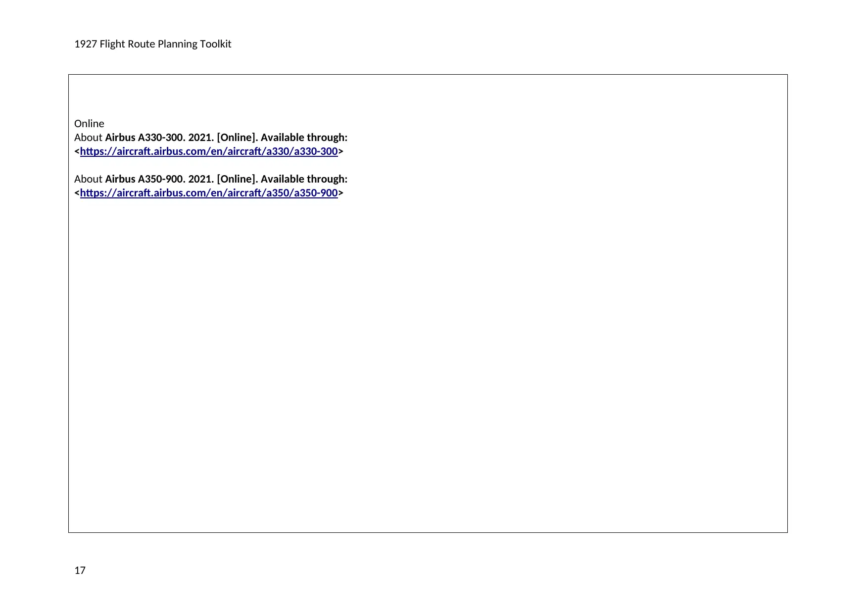This screenshot has height=614, width=868.
Task: Click the 'Online' heading text
Action: click(x=89, y=124)
